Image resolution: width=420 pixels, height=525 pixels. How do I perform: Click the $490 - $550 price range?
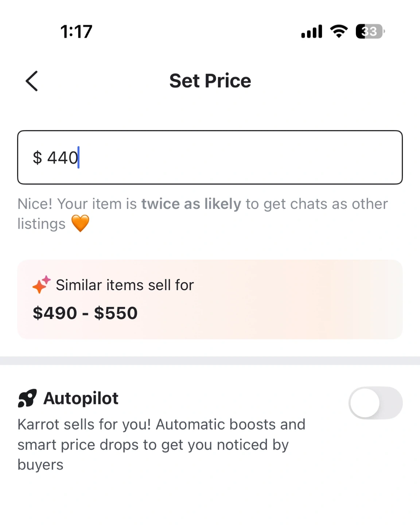(85, 313)
